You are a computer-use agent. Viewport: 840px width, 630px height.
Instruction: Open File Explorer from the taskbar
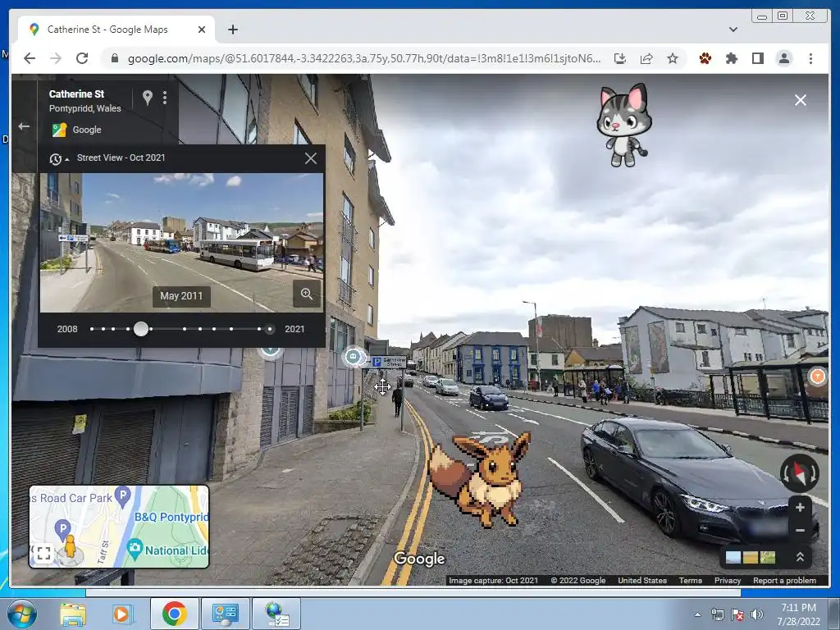pyautogui.click(x=73, y=614)
